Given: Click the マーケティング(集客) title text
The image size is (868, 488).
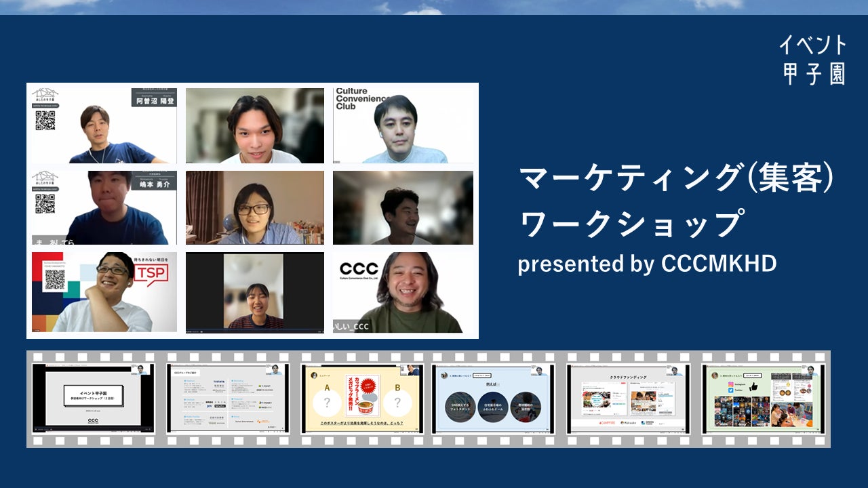Looking at the screenshot, I should [x=675, y=178].
